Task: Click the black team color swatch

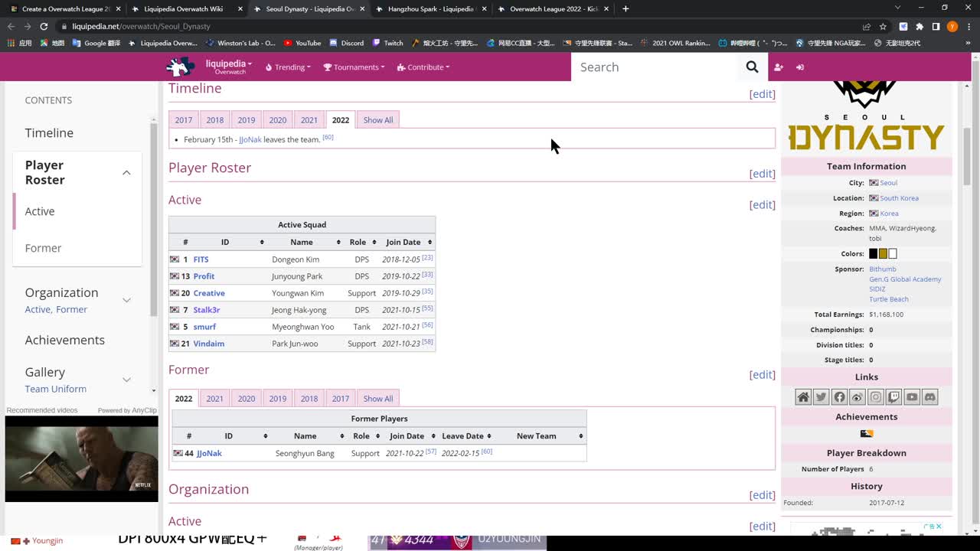Action: [874, 254]
